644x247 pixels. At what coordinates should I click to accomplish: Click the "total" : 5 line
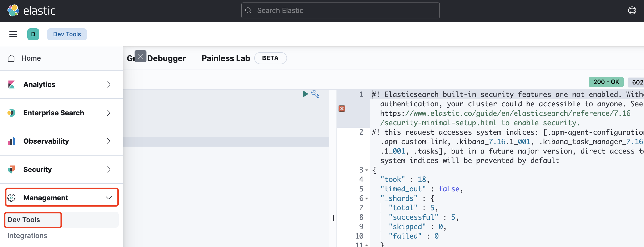click(x=413, y=208)
